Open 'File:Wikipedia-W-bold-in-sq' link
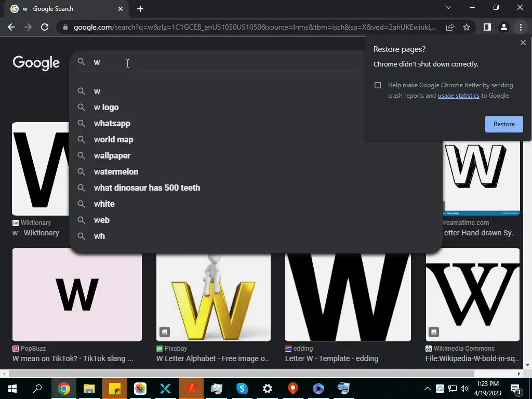The image size is (532, 399). [x=472, y=358]
